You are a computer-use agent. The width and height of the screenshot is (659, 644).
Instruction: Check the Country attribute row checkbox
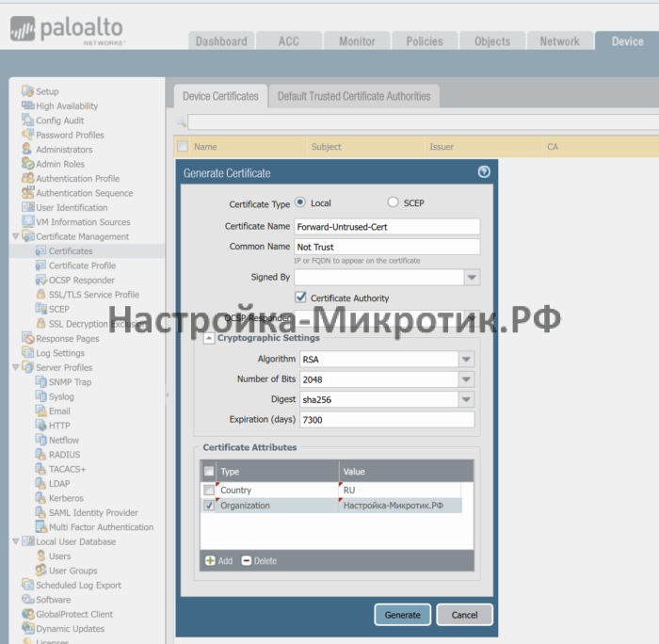pyautogui.click(x=209, y=490)
